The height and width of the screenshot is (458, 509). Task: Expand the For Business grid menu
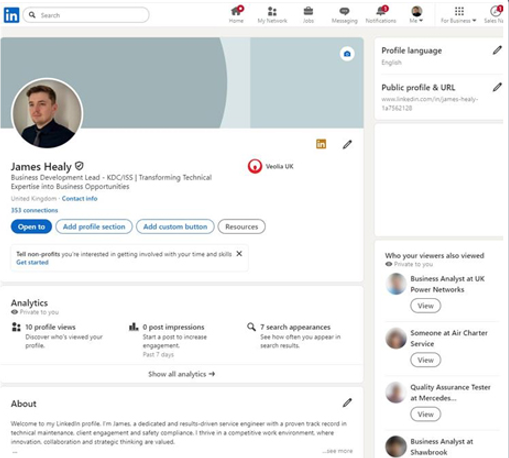(x=459, y=15)
